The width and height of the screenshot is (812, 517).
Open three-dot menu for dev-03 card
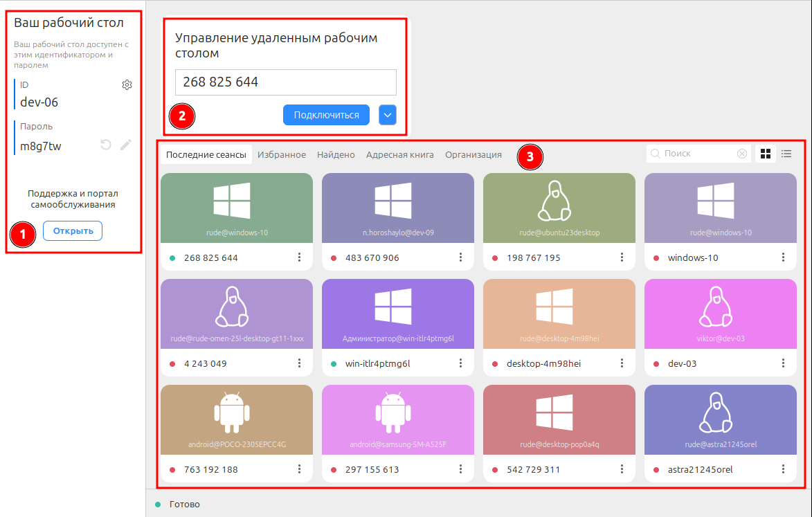[783, 363]
